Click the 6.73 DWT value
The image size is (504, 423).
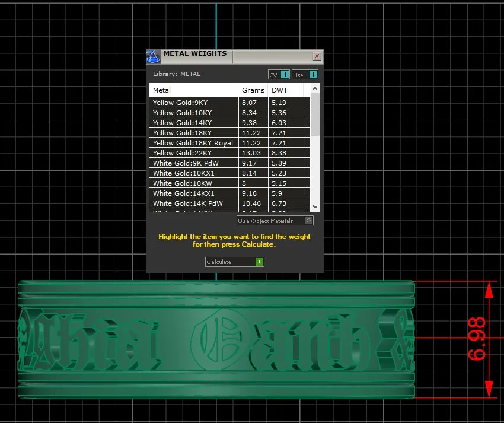[279, 203]
